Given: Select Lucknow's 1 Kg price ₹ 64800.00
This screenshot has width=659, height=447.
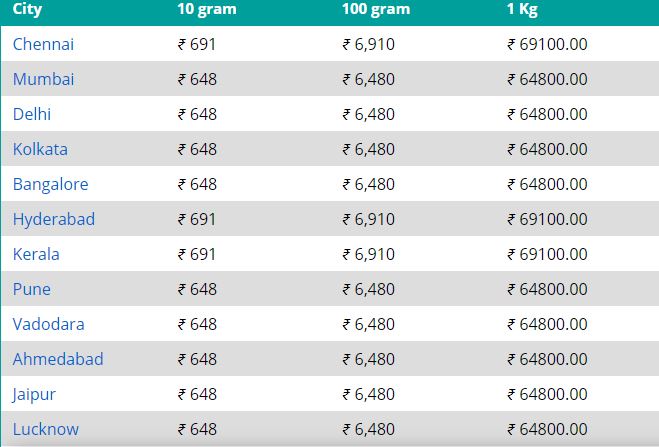Looking at the screenshot, I should click(547, 429).
